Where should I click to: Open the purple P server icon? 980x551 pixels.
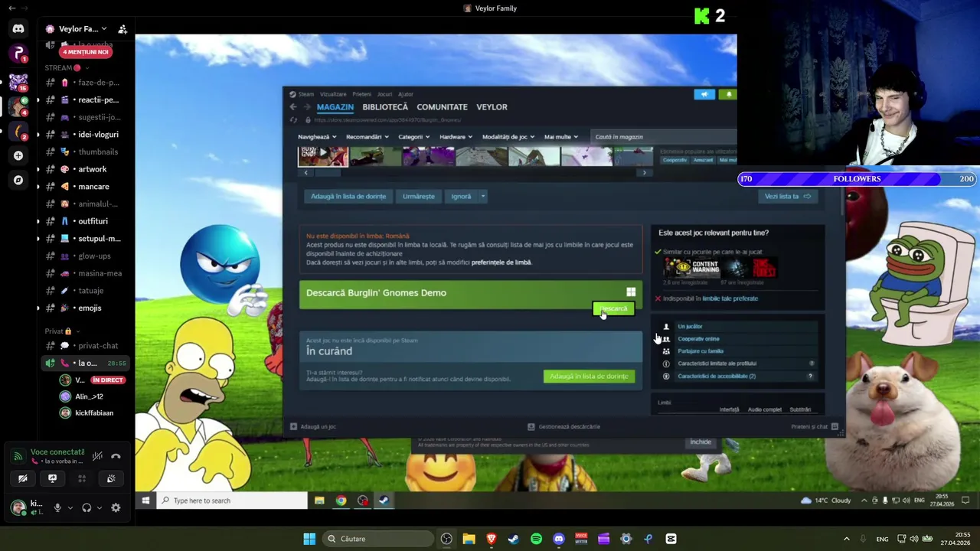18,54
